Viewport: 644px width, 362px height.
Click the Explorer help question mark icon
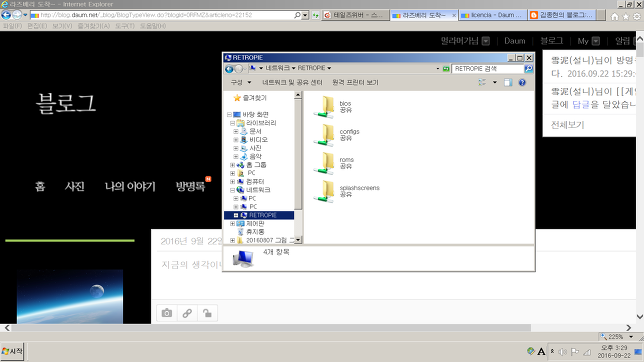click(522, 83)
